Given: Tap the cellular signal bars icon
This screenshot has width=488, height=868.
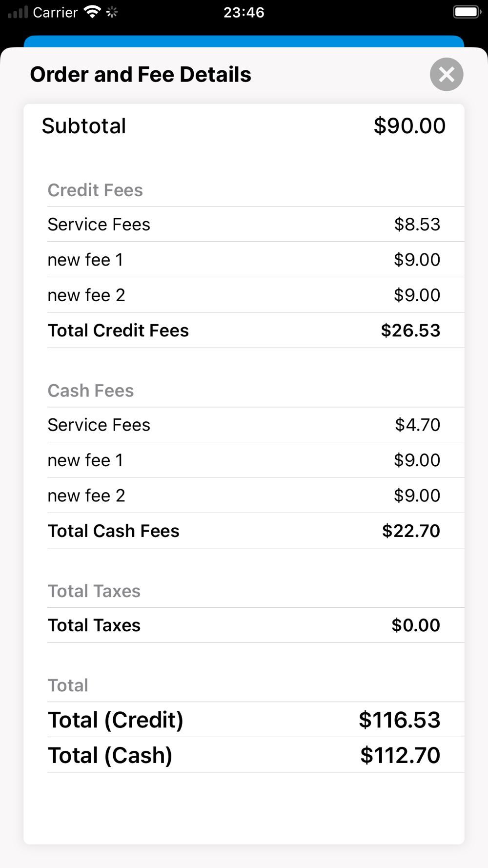Looking at the screenshot, I should pyautogui.click(x=18, y=12).
